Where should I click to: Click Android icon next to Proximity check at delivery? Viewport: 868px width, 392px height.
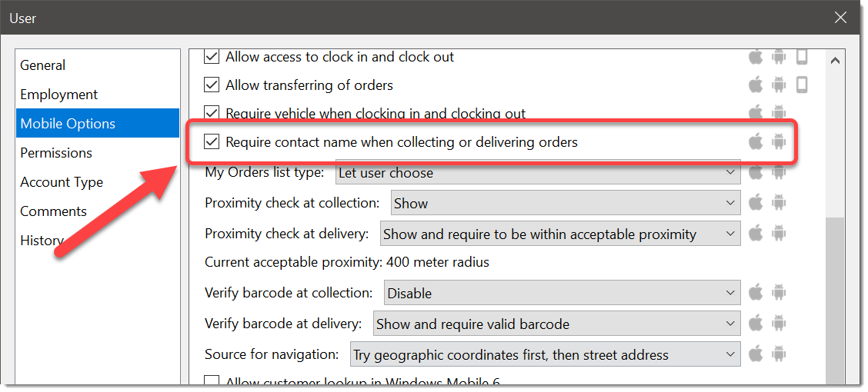pyautogui.click(x=778, y=234)
